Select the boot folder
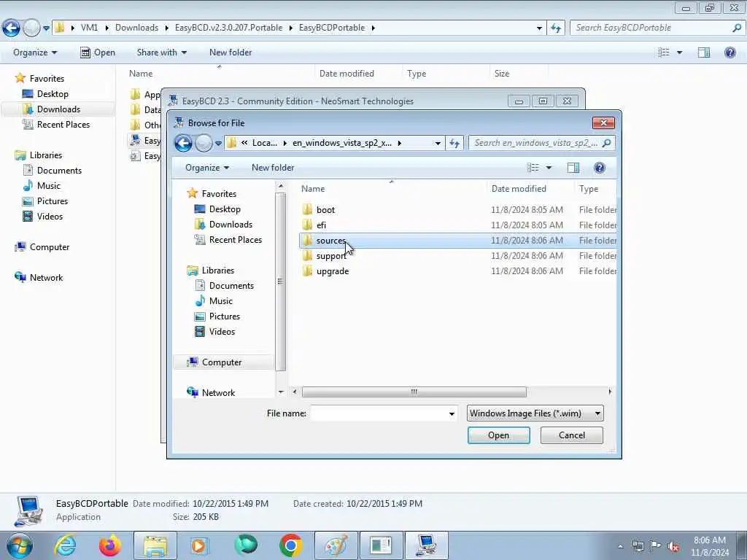The width and height of the screenshot is (747, 560). point(457,209)
